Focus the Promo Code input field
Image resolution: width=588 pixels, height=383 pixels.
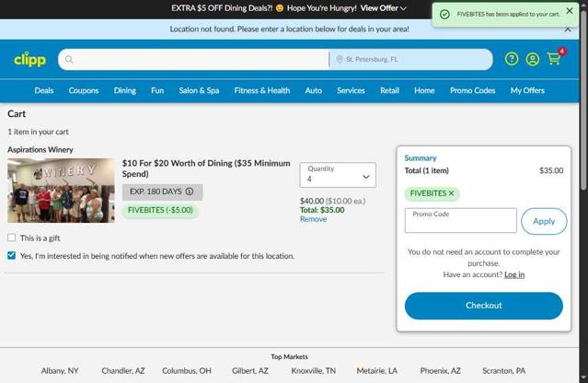point(461,221)
